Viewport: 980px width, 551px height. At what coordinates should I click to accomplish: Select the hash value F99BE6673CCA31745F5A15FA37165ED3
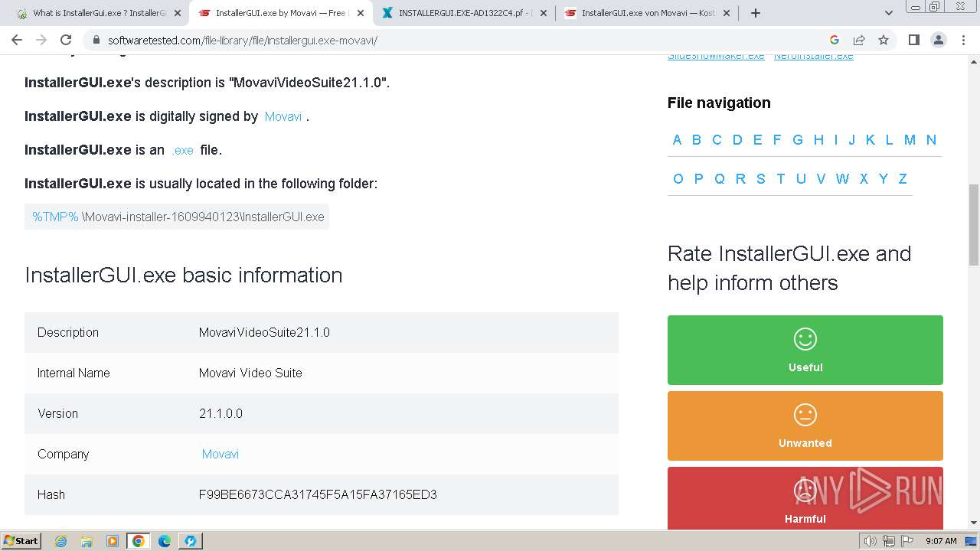318,494
